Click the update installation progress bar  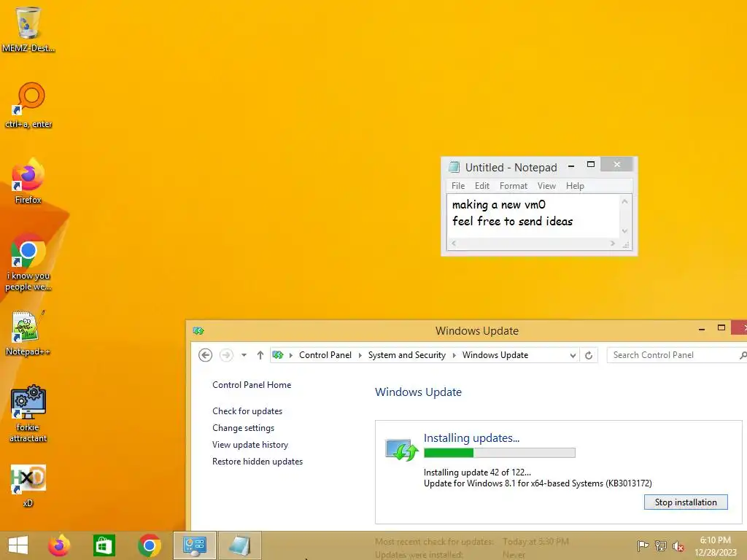point(499,453)
